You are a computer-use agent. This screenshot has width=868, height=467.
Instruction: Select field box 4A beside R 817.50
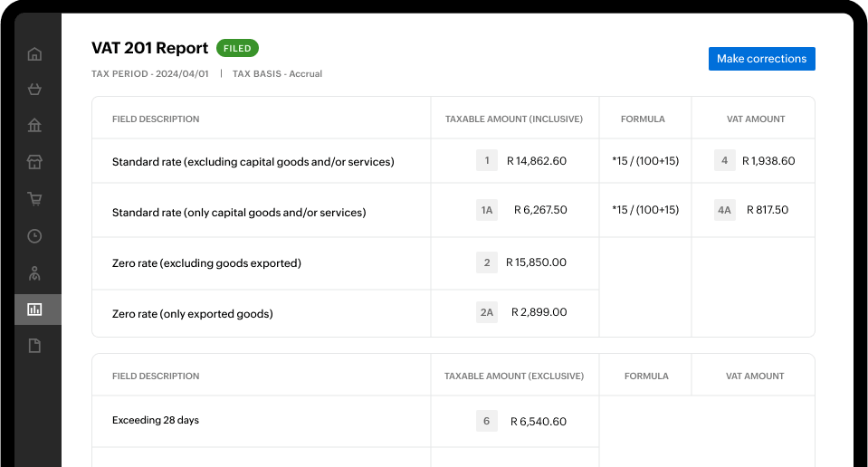coord(724,210)
